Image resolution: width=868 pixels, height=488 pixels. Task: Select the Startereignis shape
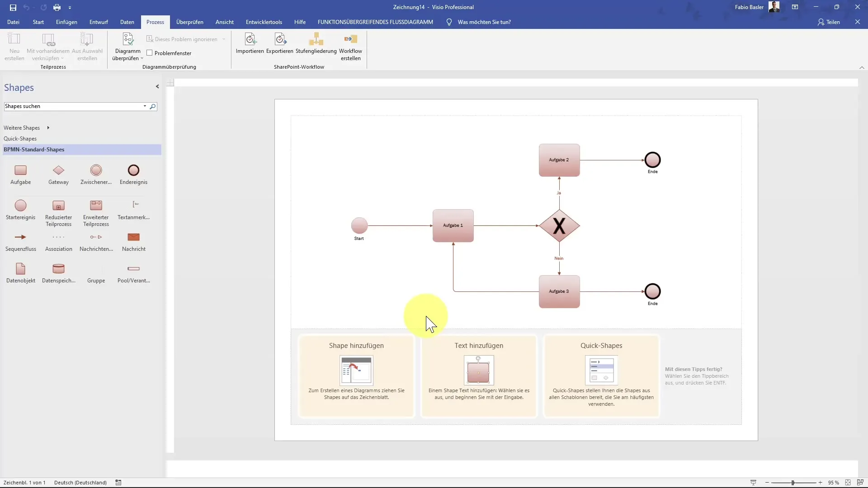tap(21, 209)
